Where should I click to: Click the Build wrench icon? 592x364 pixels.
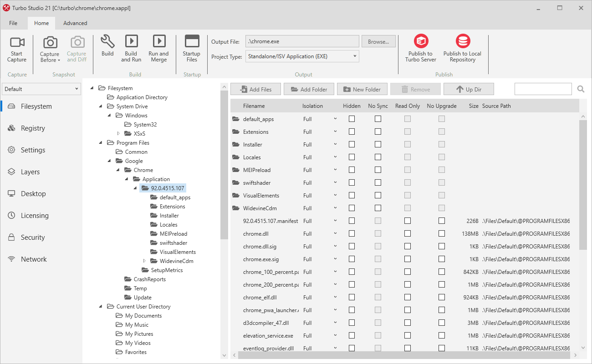[x=107, y=41]
